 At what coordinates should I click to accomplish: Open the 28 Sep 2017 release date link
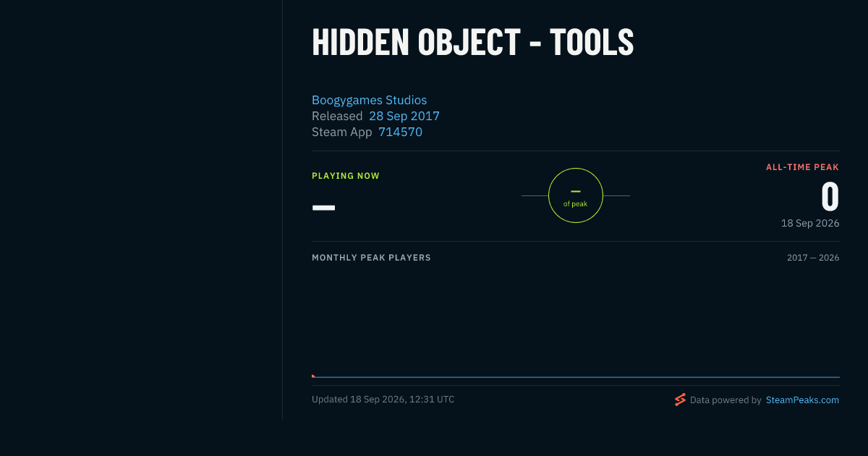pos(404,116)
